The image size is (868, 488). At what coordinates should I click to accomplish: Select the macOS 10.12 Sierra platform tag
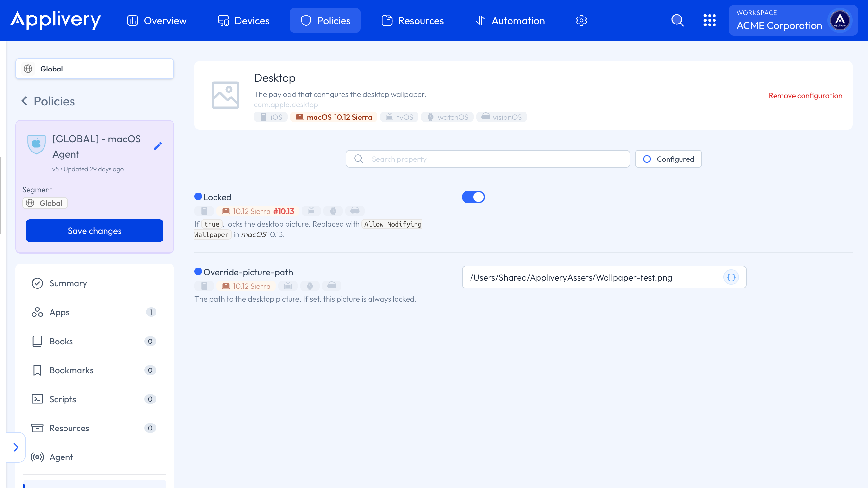pyautogui.click(x=334, y=117)
